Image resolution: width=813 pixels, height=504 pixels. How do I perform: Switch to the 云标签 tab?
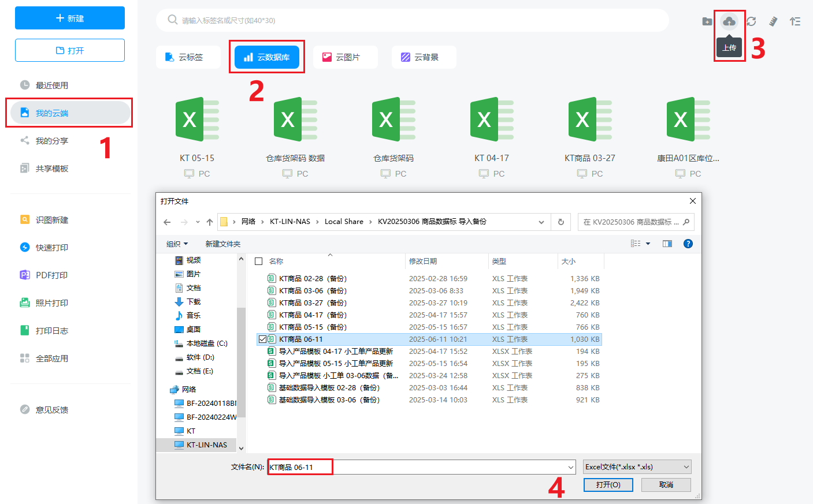tap(188, 57)
